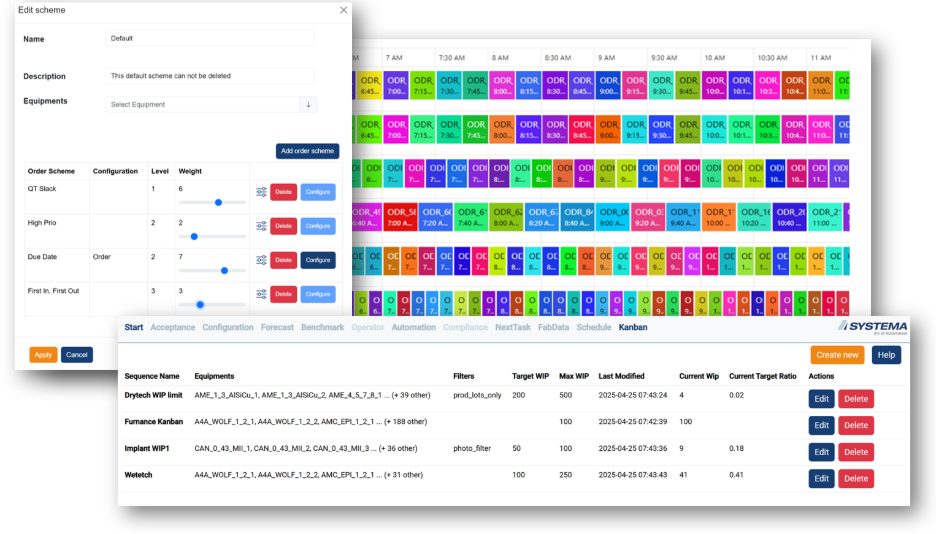Click settings sliders icon in High Prio row
This screenshot has width=936, height=534.
(261, 226)
